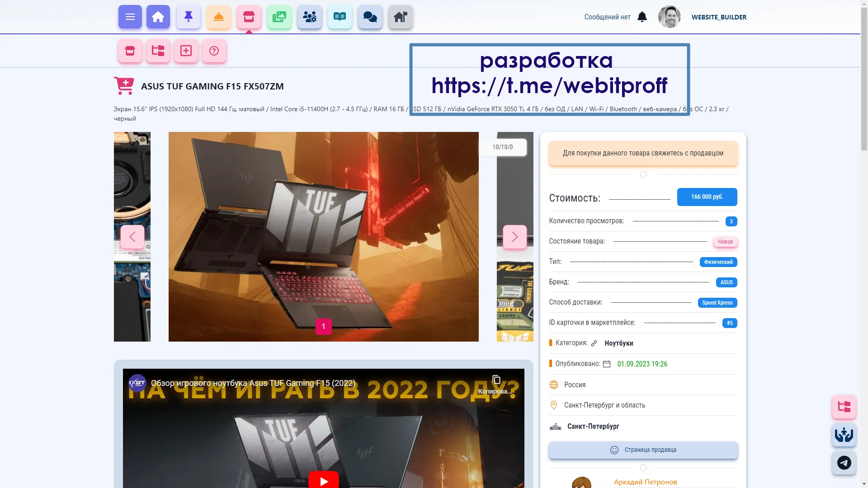Click the 166 000 руб. price button

pos(707,197)
